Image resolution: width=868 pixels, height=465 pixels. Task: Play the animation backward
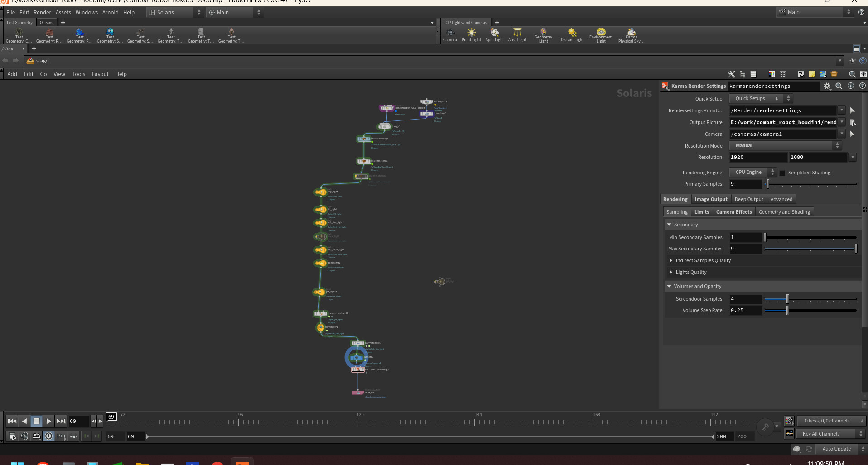click(x=24, y=421)
